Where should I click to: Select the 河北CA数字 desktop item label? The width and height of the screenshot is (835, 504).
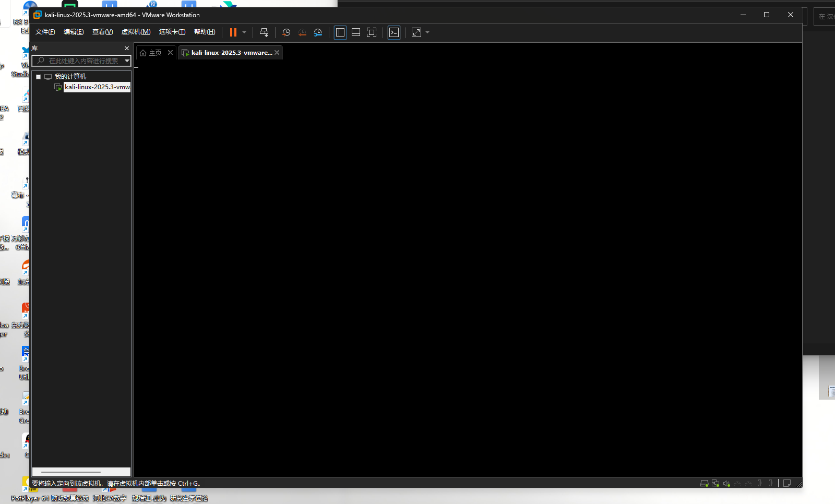(110, 498)
